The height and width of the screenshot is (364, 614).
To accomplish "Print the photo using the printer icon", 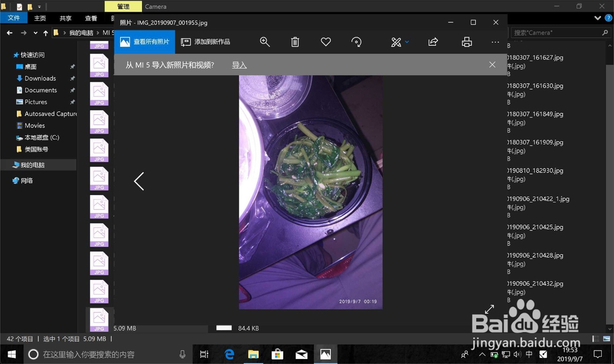I will tap(466, 42).
